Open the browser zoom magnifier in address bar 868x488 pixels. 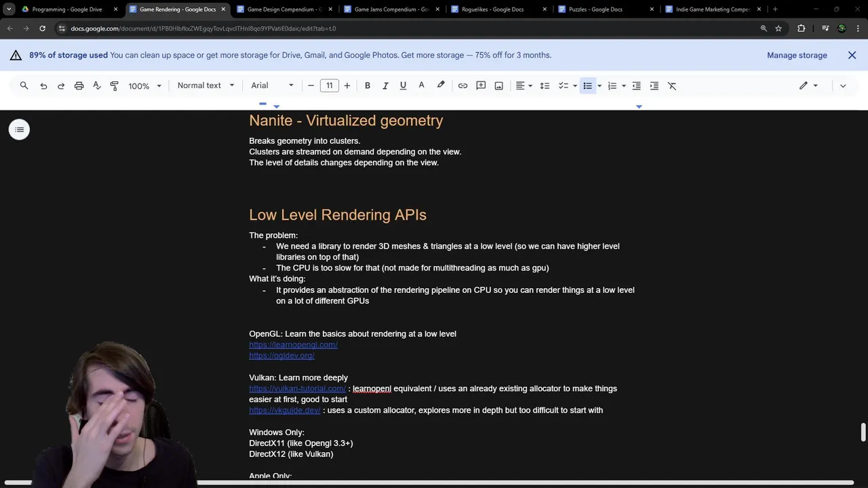click(x=764, y=28)
